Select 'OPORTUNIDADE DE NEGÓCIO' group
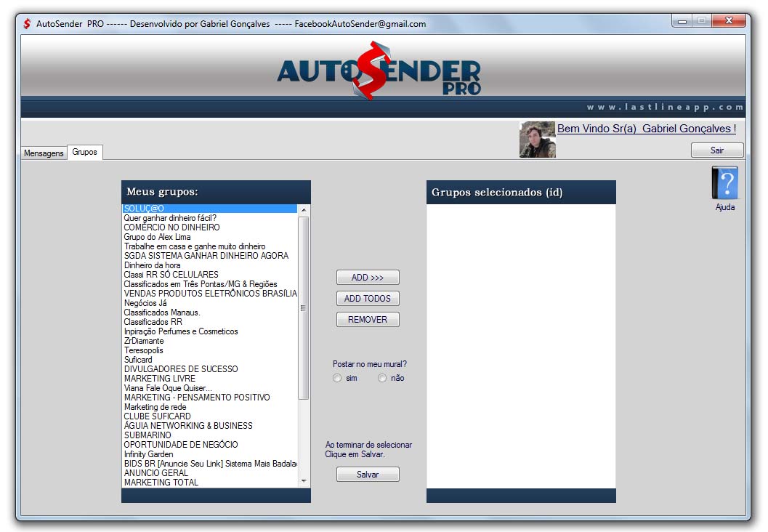 pyautogui.click(x=210, y=445)
